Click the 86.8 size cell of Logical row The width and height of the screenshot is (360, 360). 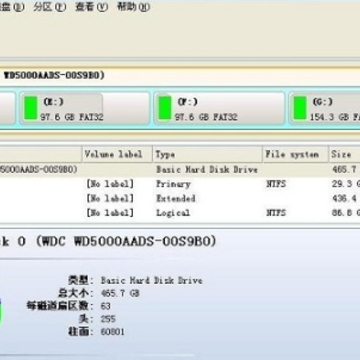point(346,213)
